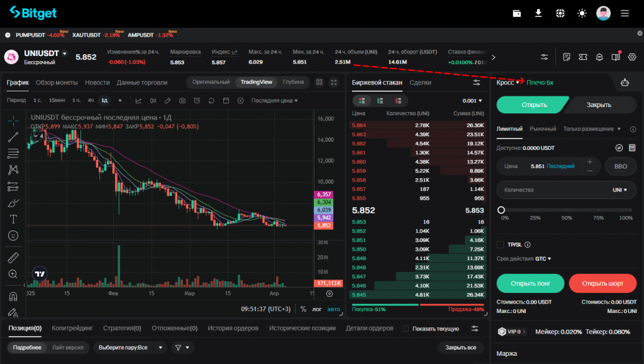644x364 pixels.
Task: Activate the chart zoom-in tool
Action: pos(13,274)
